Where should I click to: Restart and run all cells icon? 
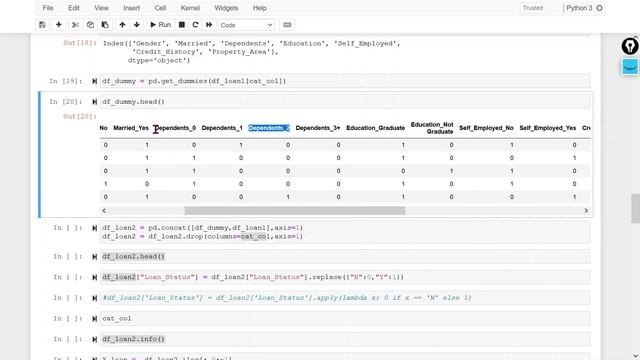[x=209, y=25]
